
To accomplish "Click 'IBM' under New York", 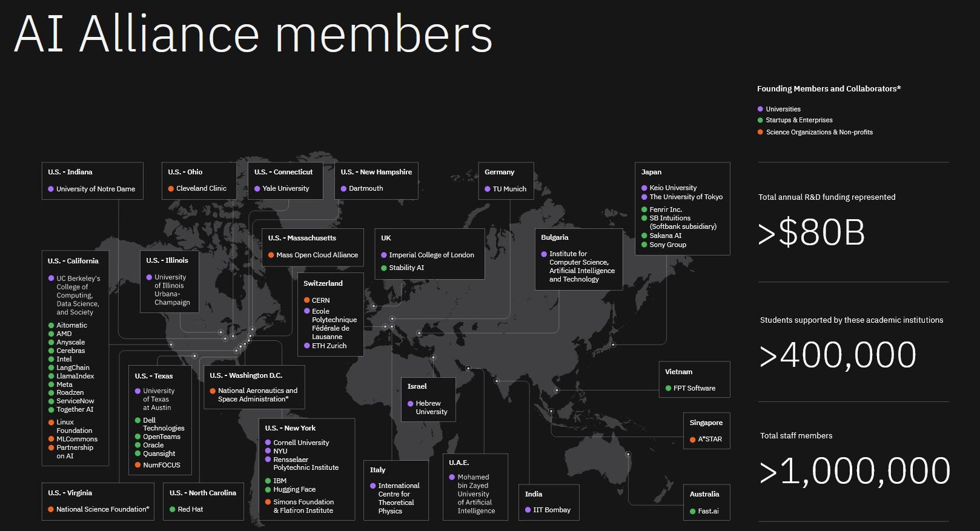I will [x=280, y=481].
